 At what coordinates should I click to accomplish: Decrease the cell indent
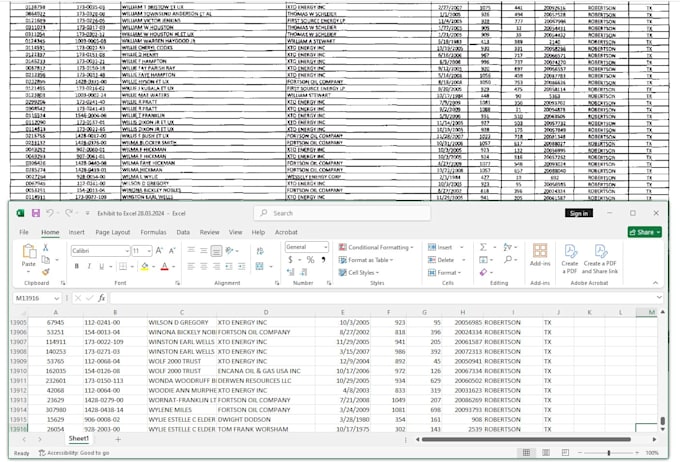(x=229, y=266)
